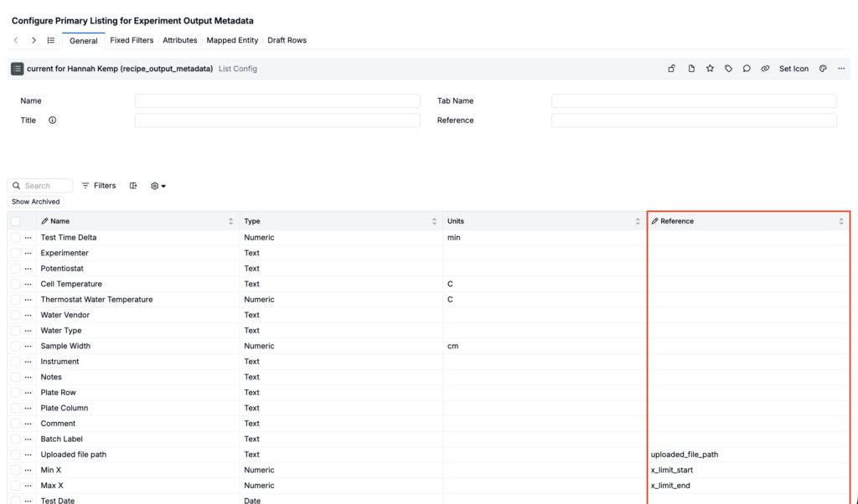This screenshot has width=858, height=504.
Task: Click the add column icon beside Filters
Action: tap(133, 186)
